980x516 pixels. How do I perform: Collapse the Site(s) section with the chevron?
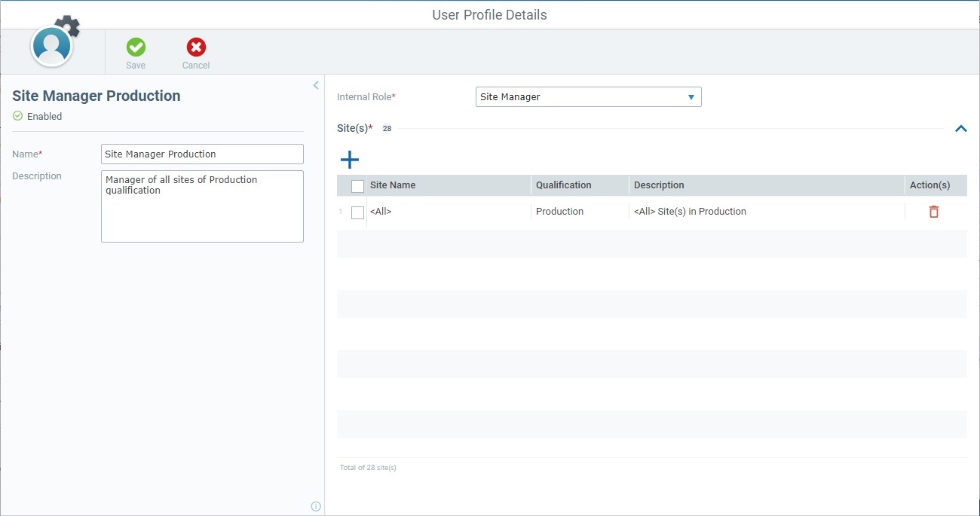(960, 128)
